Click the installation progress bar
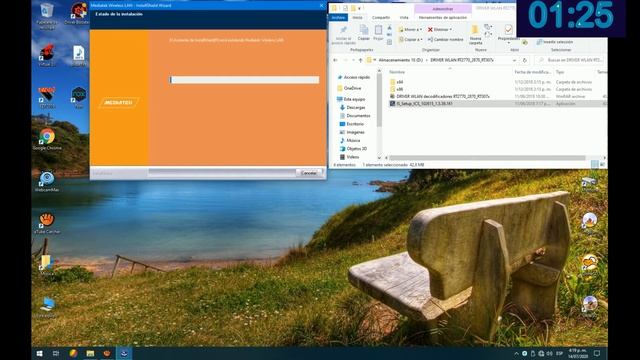Viewport: 640px width, 360px height. pos(244,80)
